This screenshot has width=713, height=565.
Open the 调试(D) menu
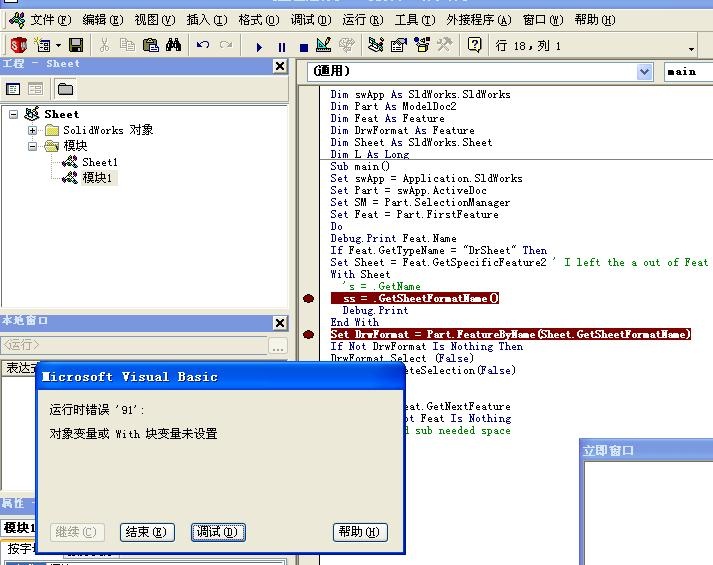311,20
